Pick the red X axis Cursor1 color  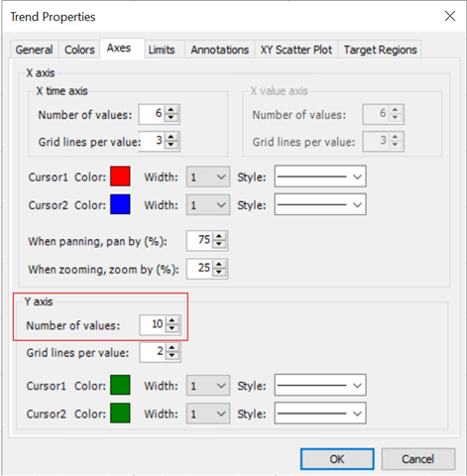point(120,177)
